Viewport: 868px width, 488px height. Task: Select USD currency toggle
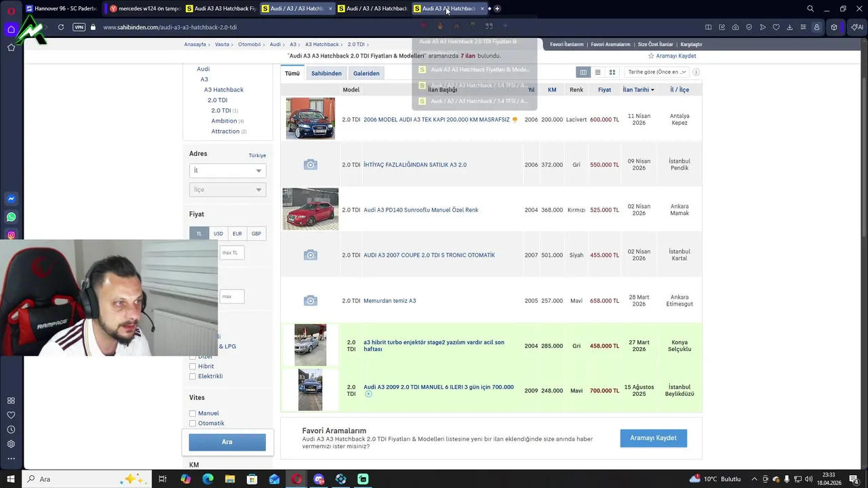point(218,234)
